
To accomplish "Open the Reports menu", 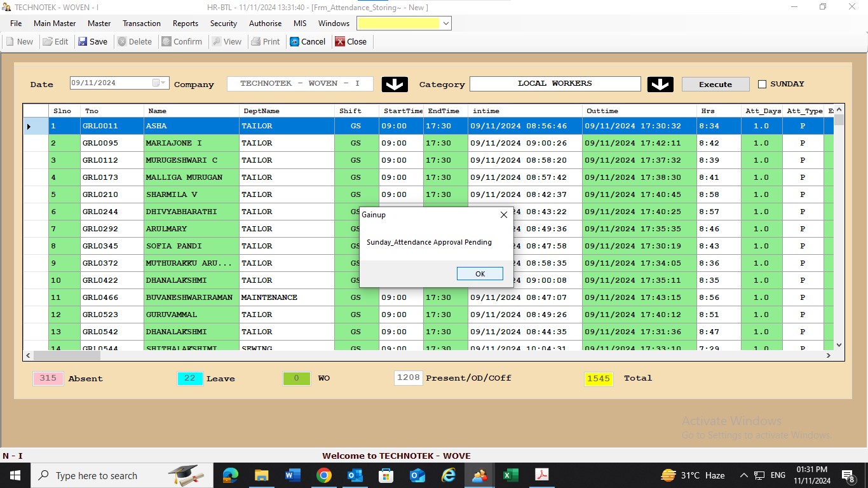I will click(186, 24).
